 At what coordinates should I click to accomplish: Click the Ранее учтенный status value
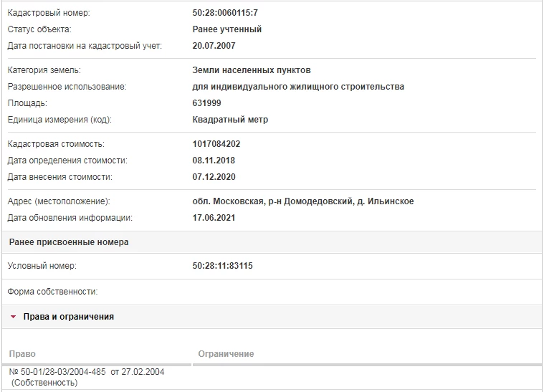coord(227,29)
